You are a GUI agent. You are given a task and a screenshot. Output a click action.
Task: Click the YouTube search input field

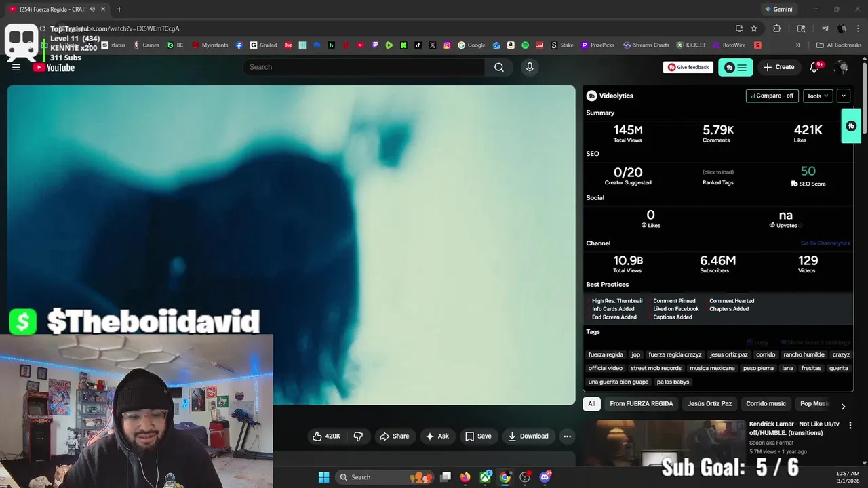[363, 67]
